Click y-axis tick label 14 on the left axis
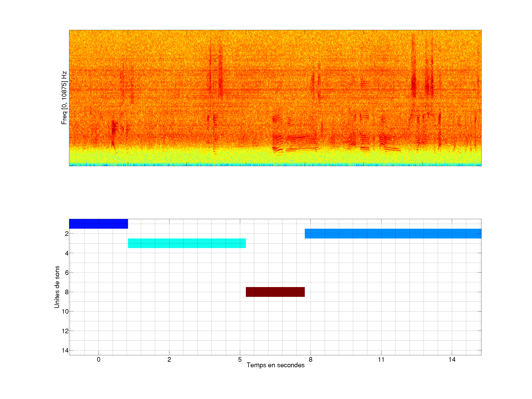Image resolution: width=532 pixels, height=399 pixels. (x=65, y=350)
